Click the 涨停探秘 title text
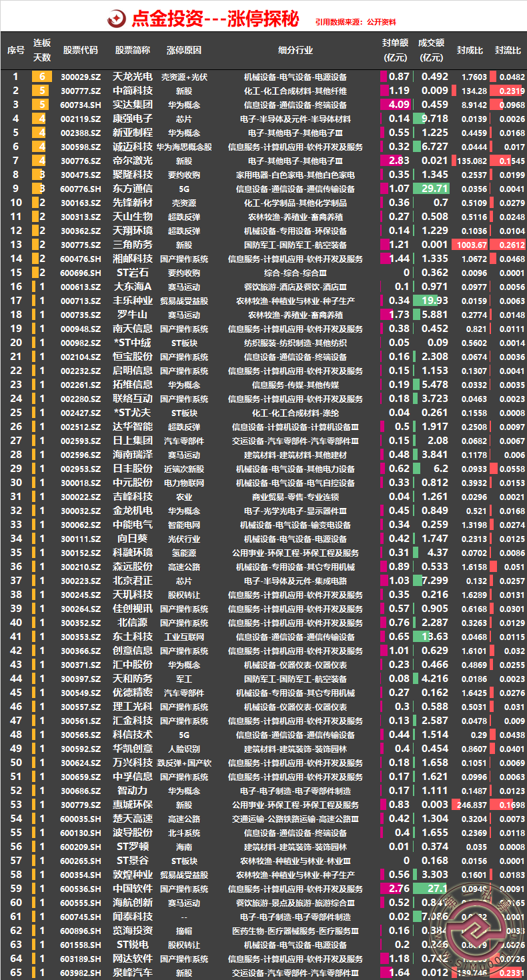Image resolution: width=527 pixels, height=980 pixels. click(x=263, y=19)
